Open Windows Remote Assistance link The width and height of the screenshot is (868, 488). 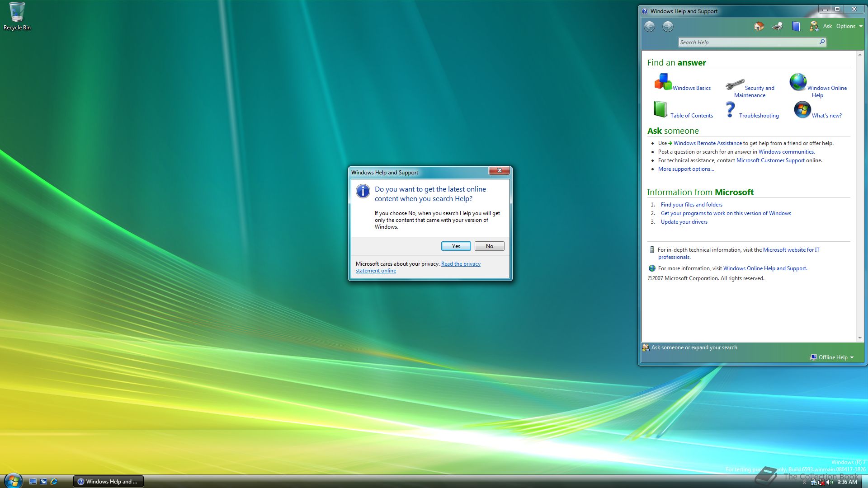pyautogui.click(x=708, y=143)
